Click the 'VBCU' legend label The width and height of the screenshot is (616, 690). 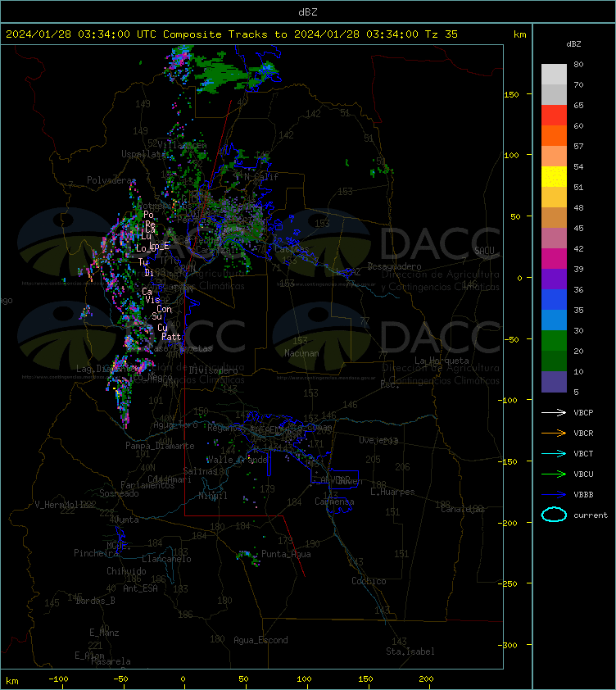click(x=583, y=474)
